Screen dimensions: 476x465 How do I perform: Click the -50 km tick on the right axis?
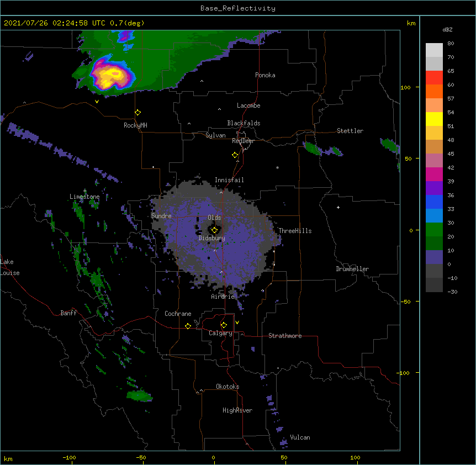tap(405, 302)
